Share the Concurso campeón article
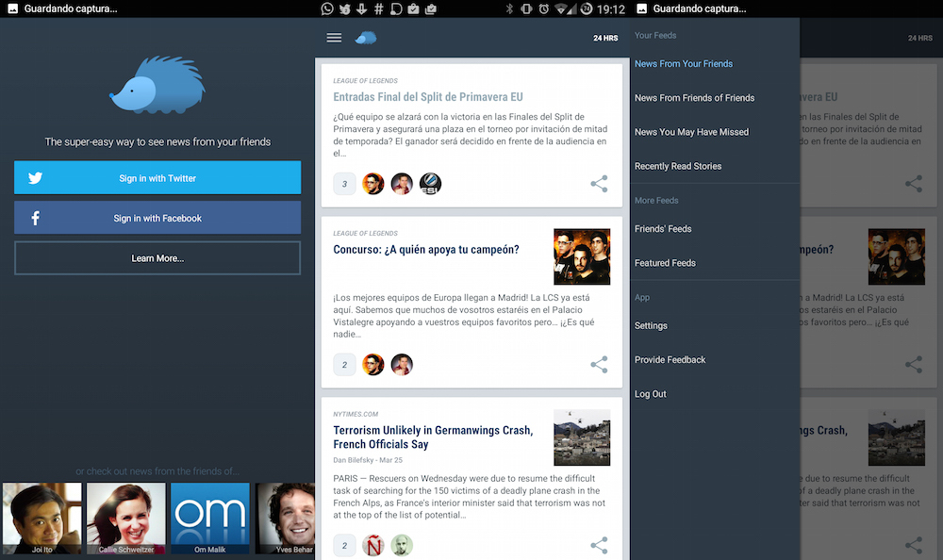 599,365
